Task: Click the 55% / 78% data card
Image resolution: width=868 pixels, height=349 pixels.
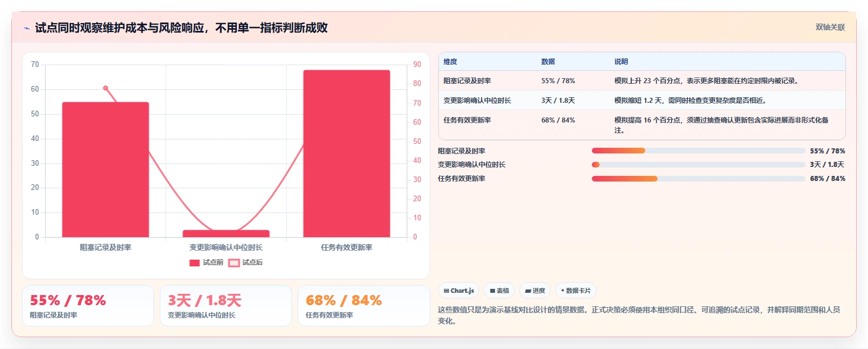Action: tap(88, 306)
